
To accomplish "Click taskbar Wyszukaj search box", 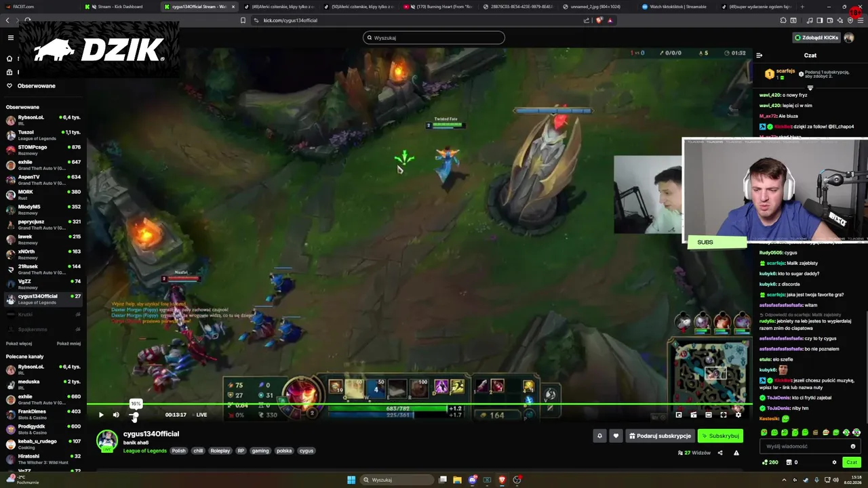I will pyautogui.click(x=397, y=480).
